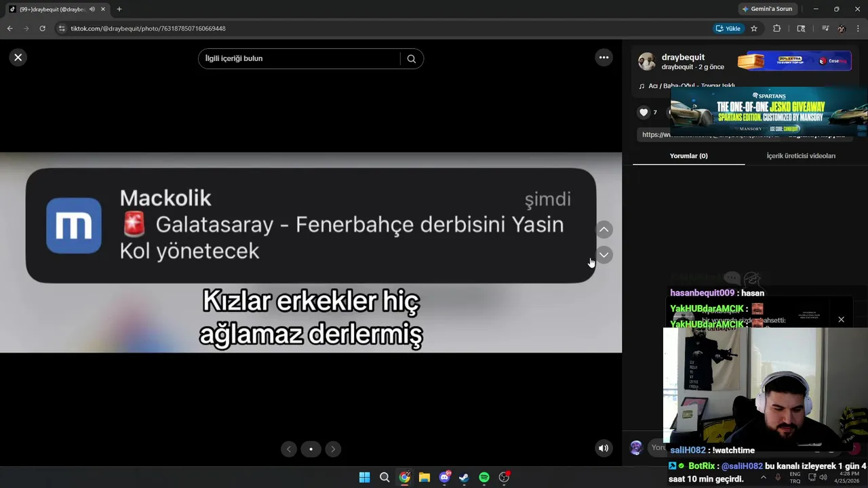Show previous photo with left arrow
Image resolution: width=868 pixels, height=488 pixels.
pyautogui.click(x=289, y=449)
